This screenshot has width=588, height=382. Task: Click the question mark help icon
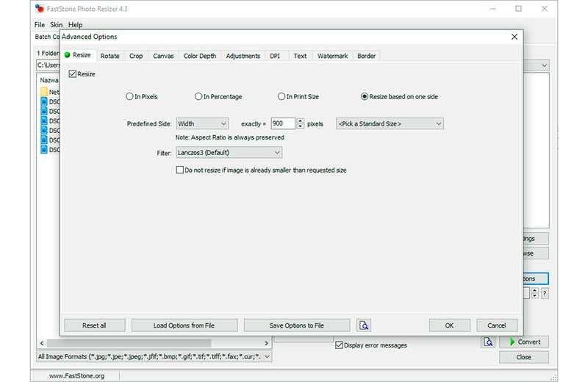545,293
